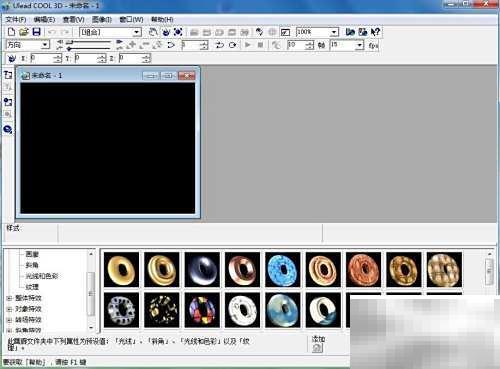Pick the chrome silver ring preset thumbnail

[x=202, y=269]
